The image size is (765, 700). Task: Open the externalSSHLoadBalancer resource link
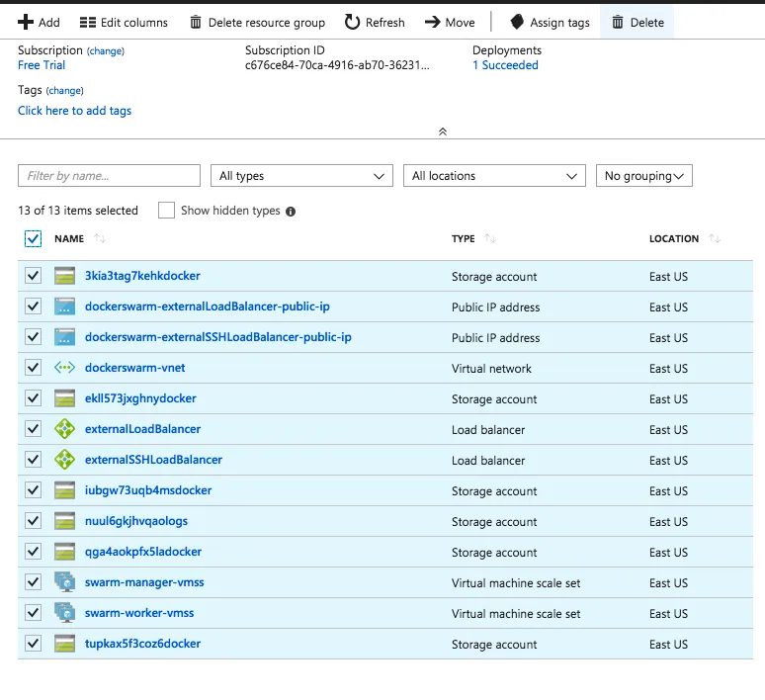[x=153, y=460]
